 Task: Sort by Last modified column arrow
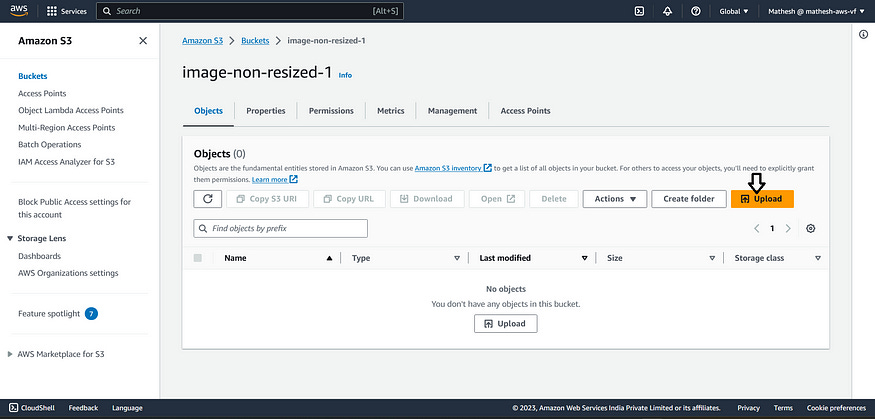click(x=585, y=258)
